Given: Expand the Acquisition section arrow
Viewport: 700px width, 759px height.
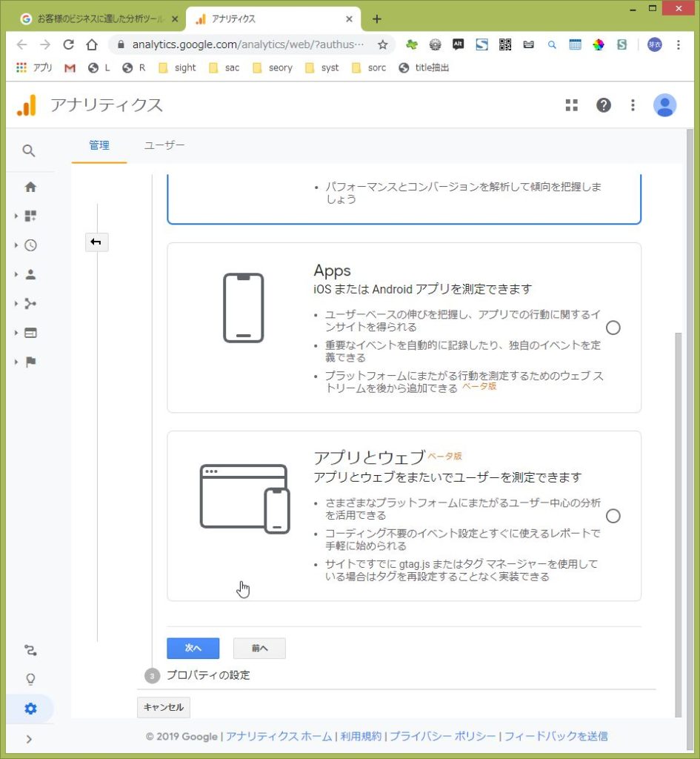Looking at the screenshot, I should [16, 303].
